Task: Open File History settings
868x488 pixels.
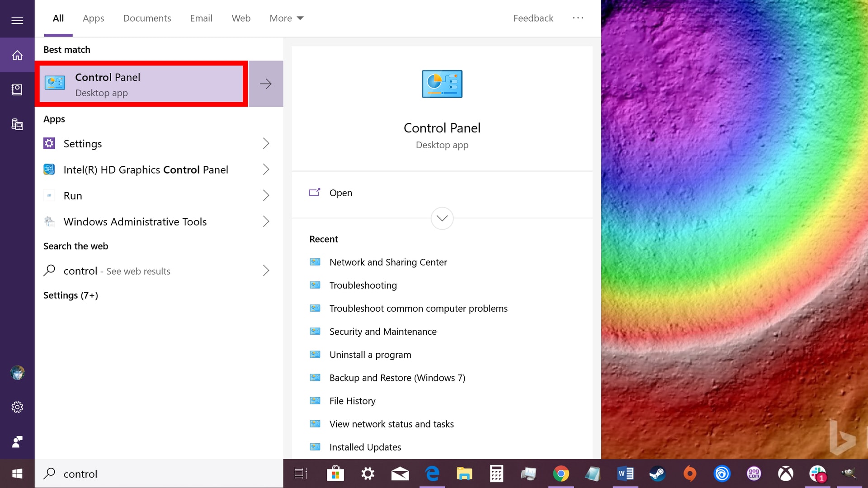Action: point(352,400)
